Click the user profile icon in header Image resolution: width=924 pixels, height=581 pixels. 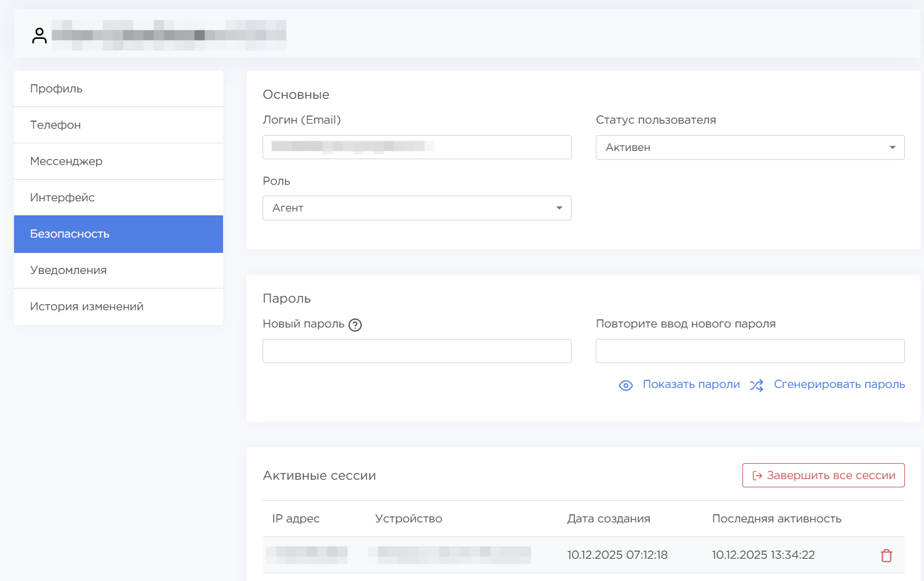40,36
